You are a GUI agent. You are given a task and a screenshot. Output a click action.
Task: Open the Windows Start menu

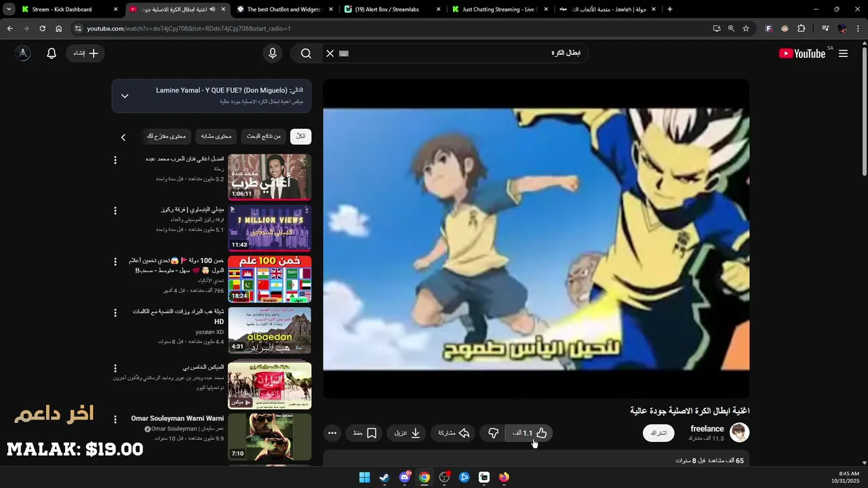(x=364, y=477)
